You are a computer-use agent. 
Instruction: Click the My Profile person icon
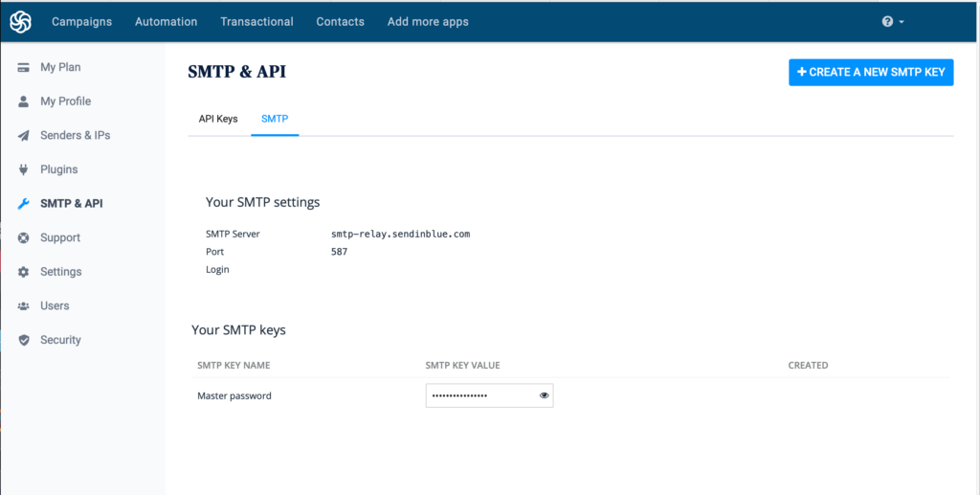click(23, 101)
